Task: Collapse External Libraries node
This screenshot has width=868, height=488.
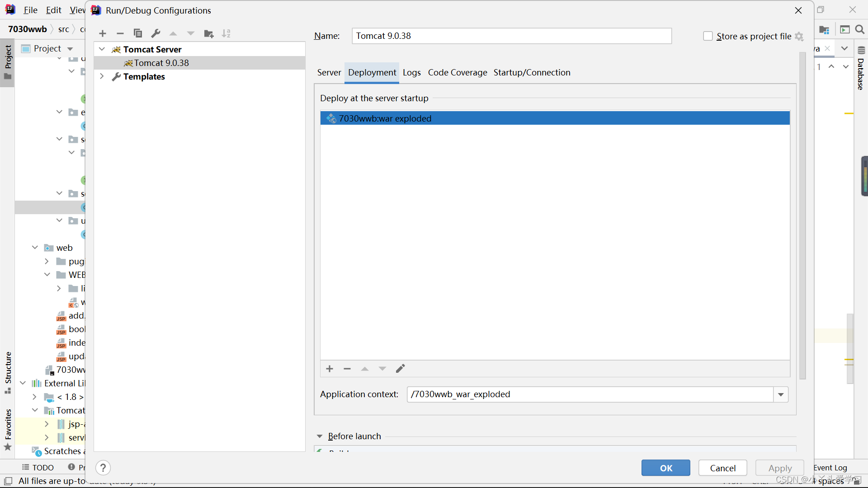Action: pyautogui.click(x=23, y=383)
